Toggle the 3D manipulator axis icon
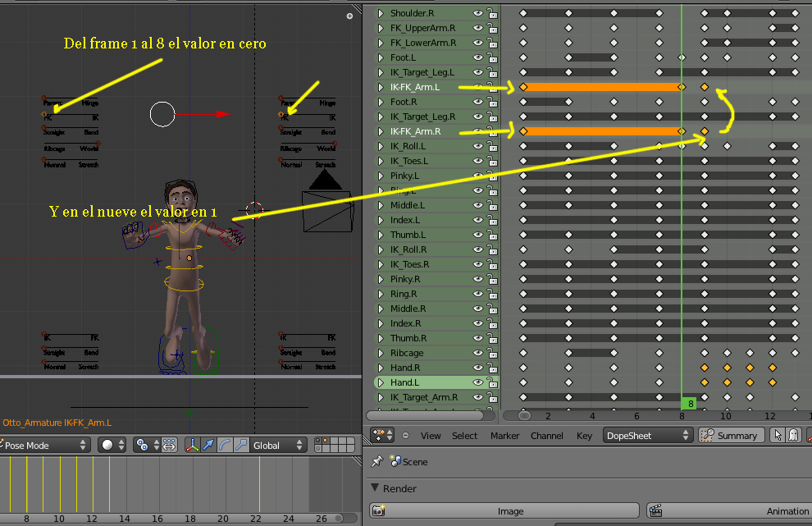 (x=192, y=445)
